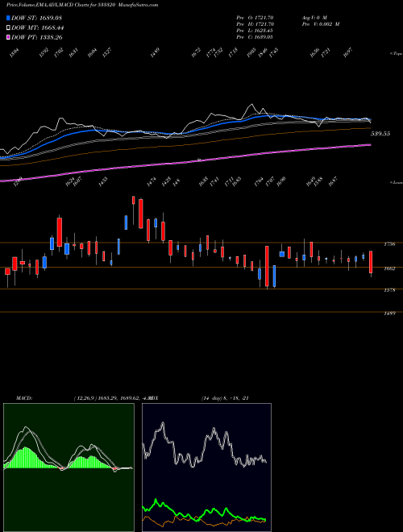Click the '<Lows' label at right edge
403x532 pixels.
point(396,182)
